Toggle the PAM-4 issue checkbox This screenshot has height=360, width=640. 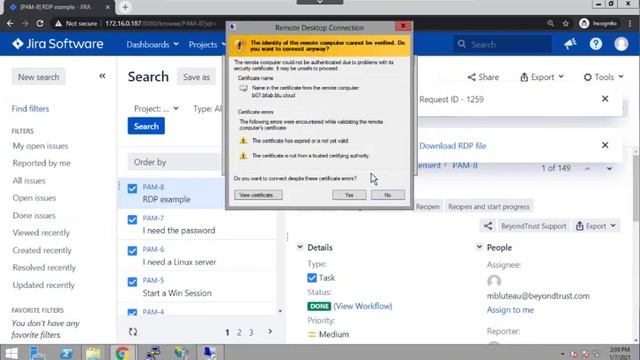pyautogui.click(x=132, y=313)
